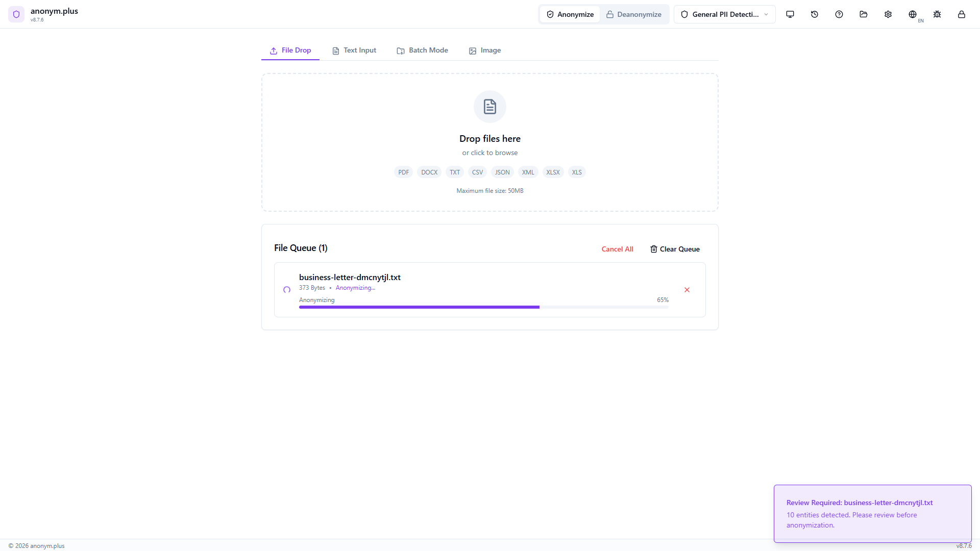Image resolution: width=980 pixels, height=551 pixels.
Task: Open processing history panel
Action: pos(814,14)
